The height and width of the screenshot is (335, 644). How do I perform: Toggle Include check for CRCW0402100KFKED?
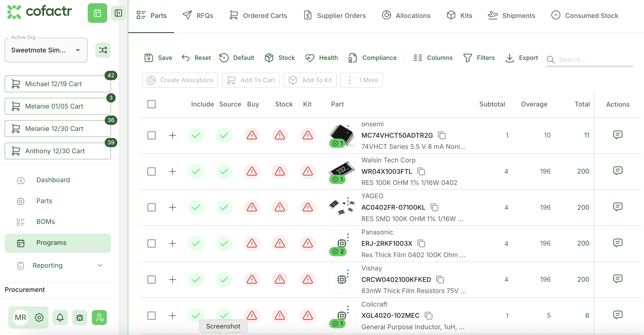click(x=196, y=280)
